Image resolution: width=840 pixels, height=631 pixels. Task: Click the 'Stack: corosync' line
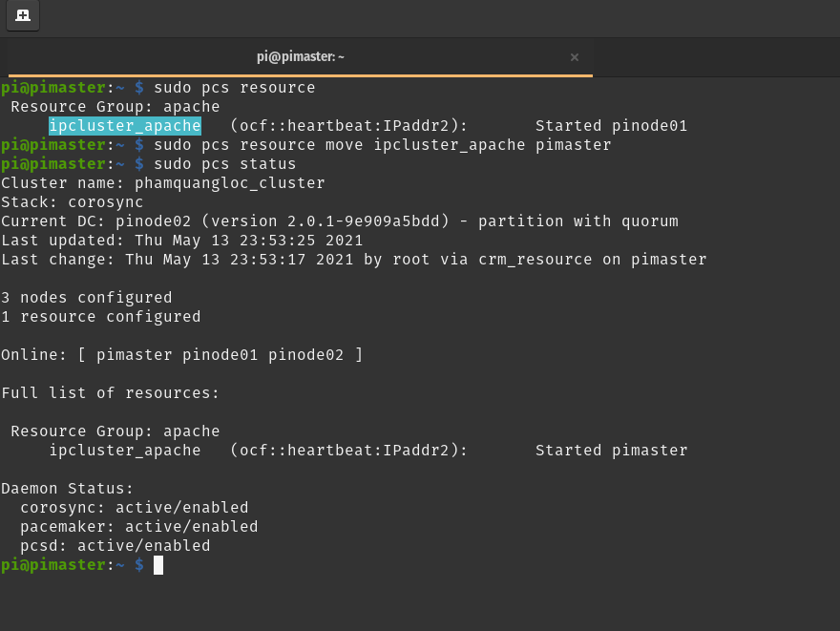pyautogui.click(x=72, y=202)
